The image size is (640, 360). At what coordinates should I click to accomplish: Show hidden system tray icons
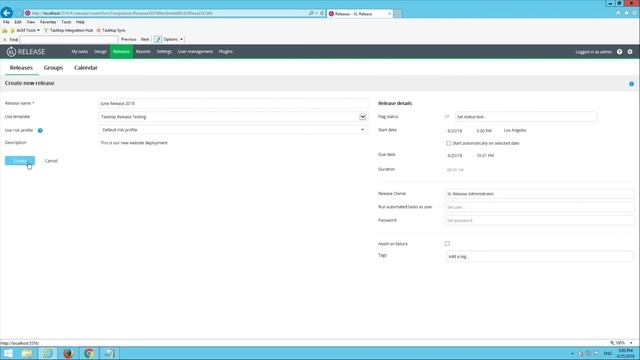pos(572,354)
